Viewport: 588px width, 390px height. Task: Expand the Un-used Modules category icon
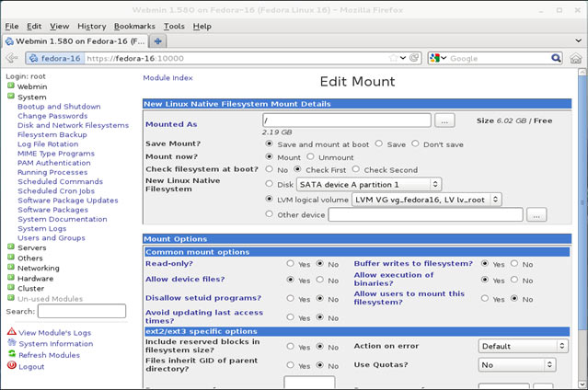11,298
